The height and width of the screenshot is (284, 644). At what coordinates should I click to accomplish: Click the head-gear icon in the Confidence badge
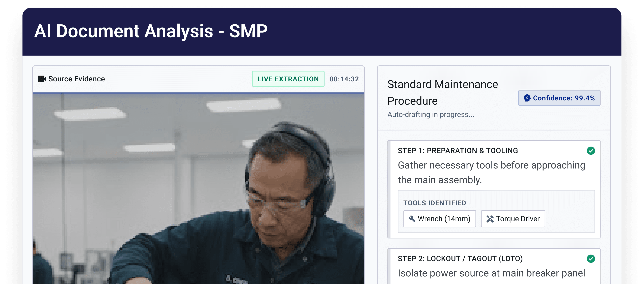pyautogui.click(x=527, y=98)
